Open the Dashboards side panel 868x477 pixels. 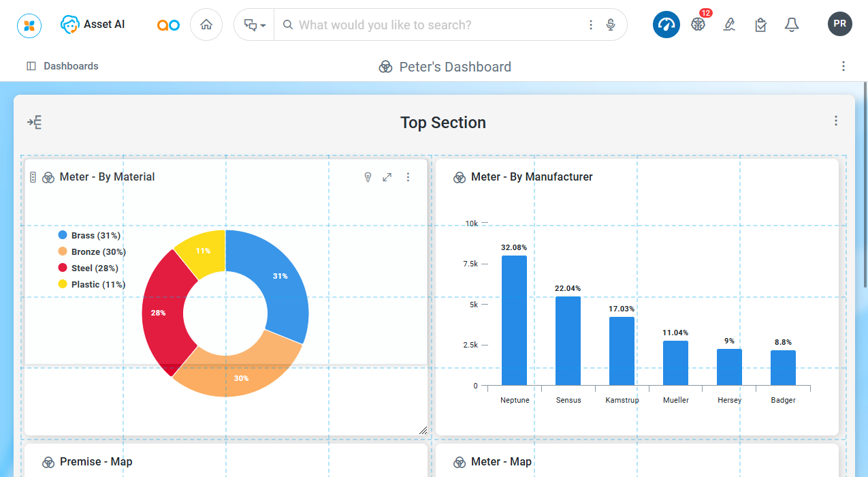click(x=63, y=66)
